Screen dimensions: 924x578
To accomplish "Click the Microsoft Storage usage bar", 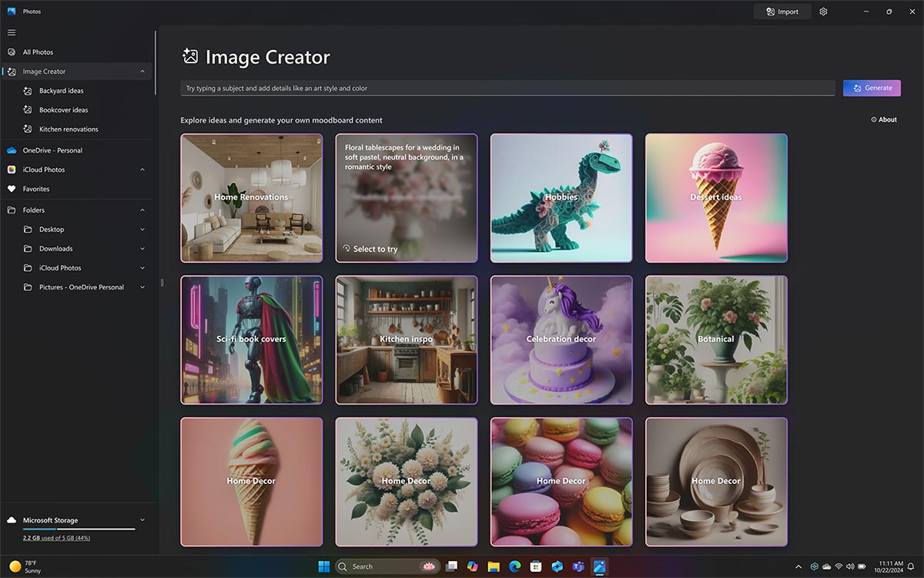I will (79, 529).
